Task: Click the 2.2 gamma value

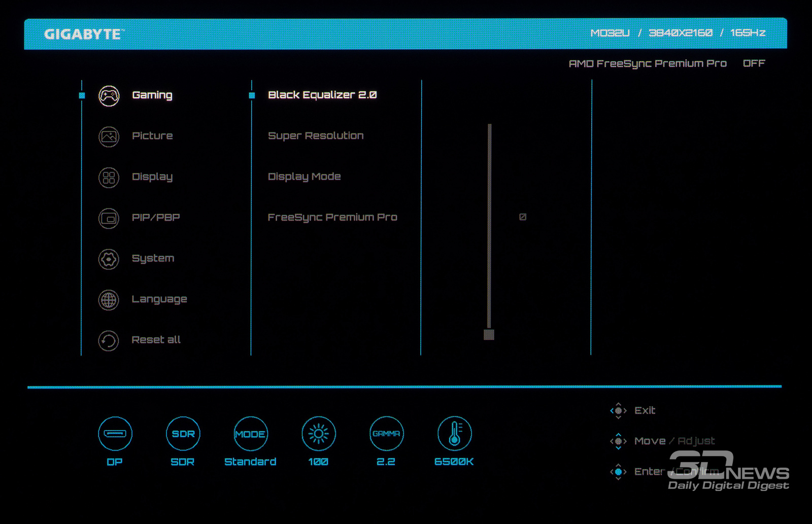Action: pos(386,462)
